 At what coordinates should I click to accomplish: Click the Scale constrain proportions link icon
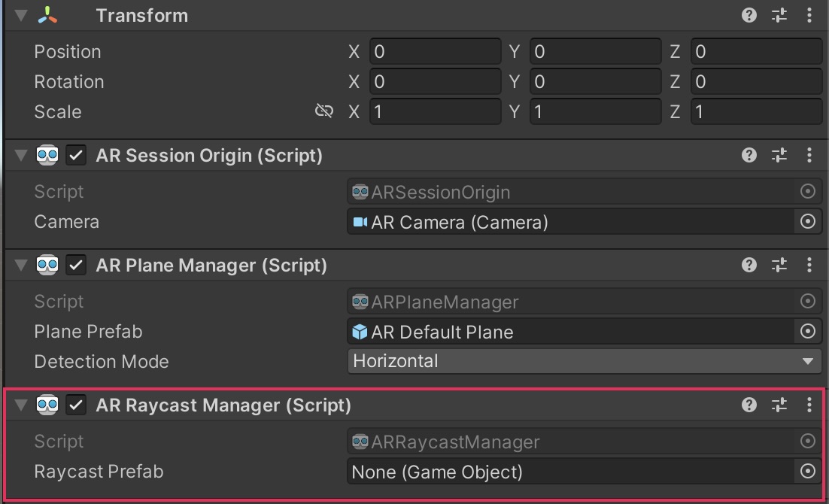323,111
